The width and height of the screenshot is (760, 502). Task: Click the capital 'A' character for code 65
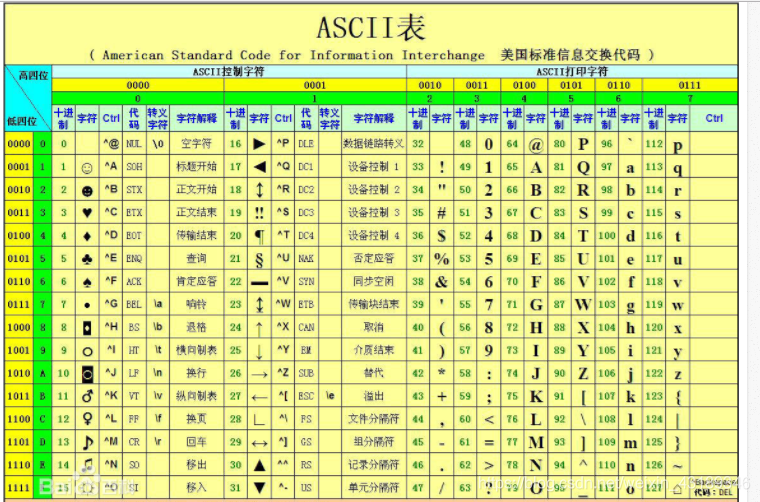point(536,168)
